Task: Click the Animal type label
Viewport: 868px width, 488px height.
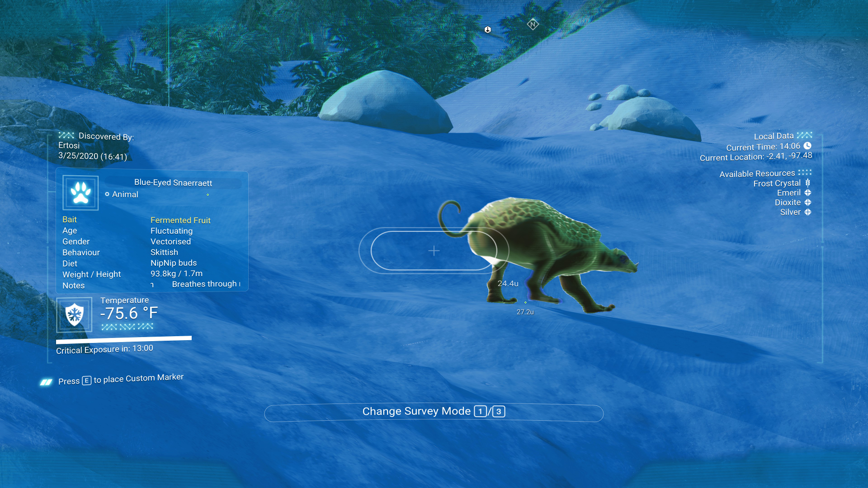Action: click(125, 194)
